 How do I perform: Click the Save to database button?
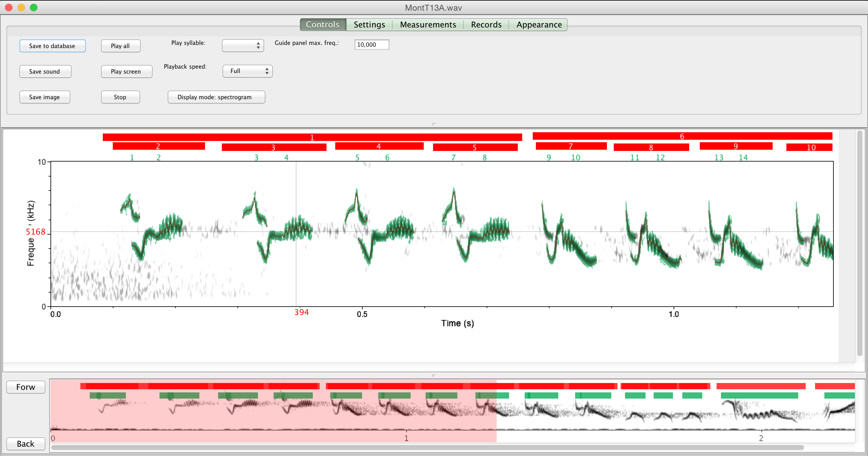(x=52, y=46)
